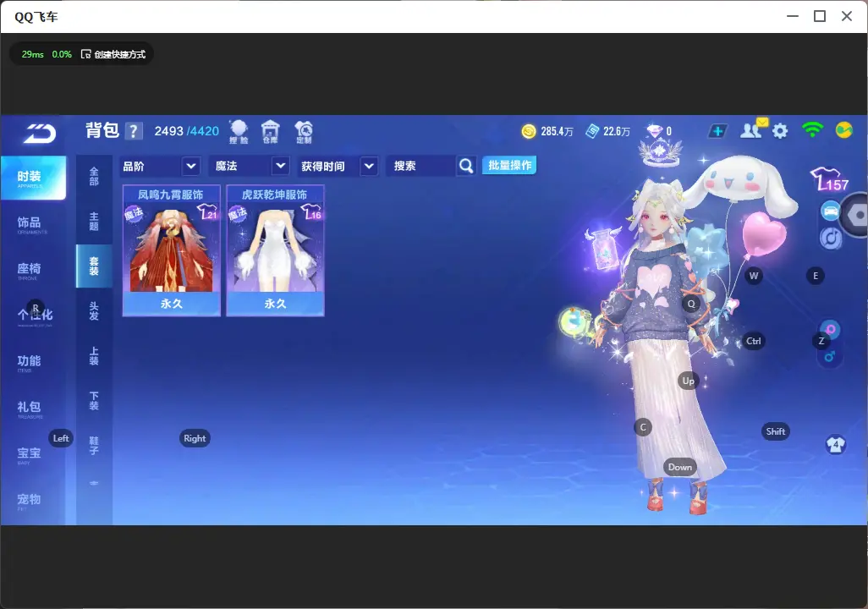The image size is (868, 609).
Task: Click the male gender symbol icon
Action: point(830,356)
